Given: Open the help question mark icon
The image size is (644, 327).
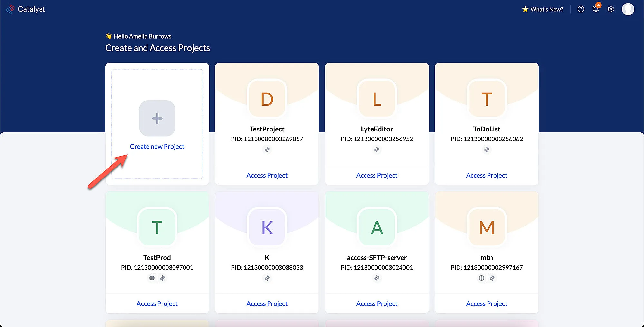Looking at the screenshot, I should 581,9.
